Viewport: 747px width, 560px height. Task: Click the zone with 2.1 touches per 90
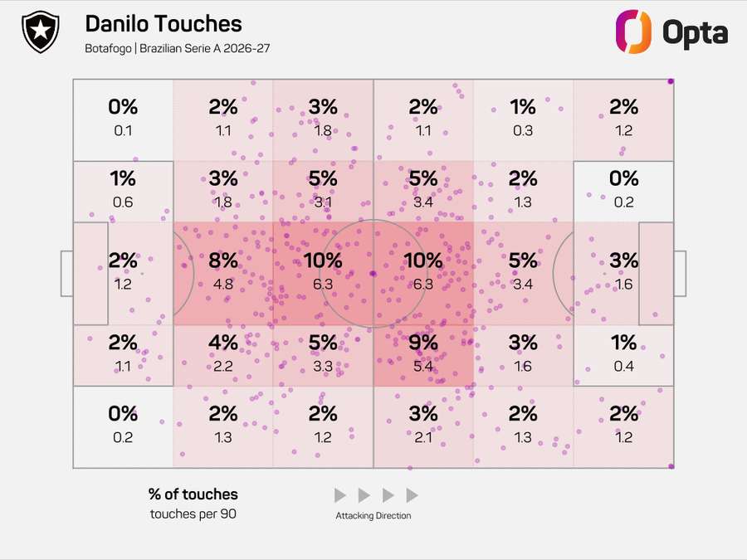point(423,426)
